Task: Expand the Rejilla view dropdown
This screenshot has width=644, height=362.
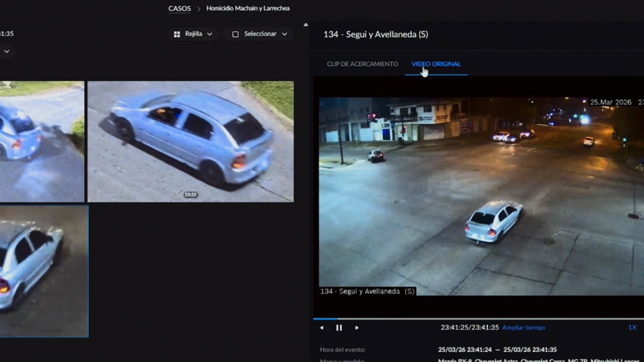Action: click(x=210, y=34)
